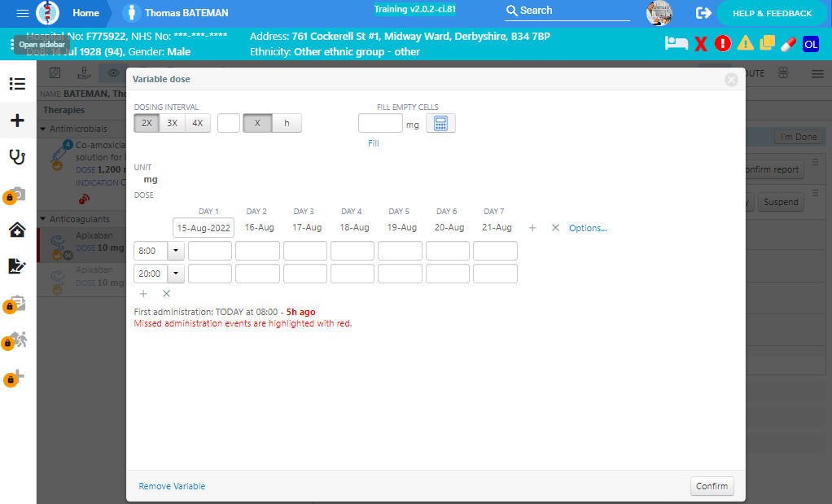Open the home with plus sidebar icon
The width and height of the screenshot is (832, 504).
pyautogui.click(x=18, y=230)
